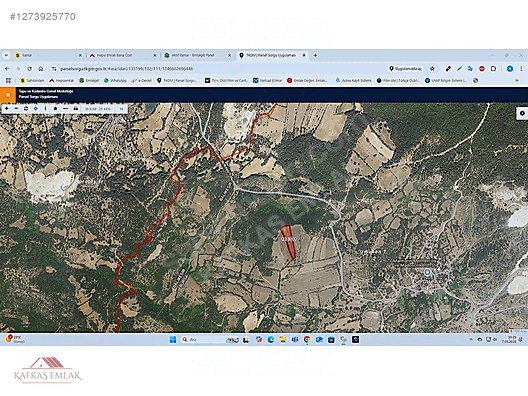Close the Emlakjet Panel tab
This screenshot has height=396, width=528.
click(x=229, y=55)
